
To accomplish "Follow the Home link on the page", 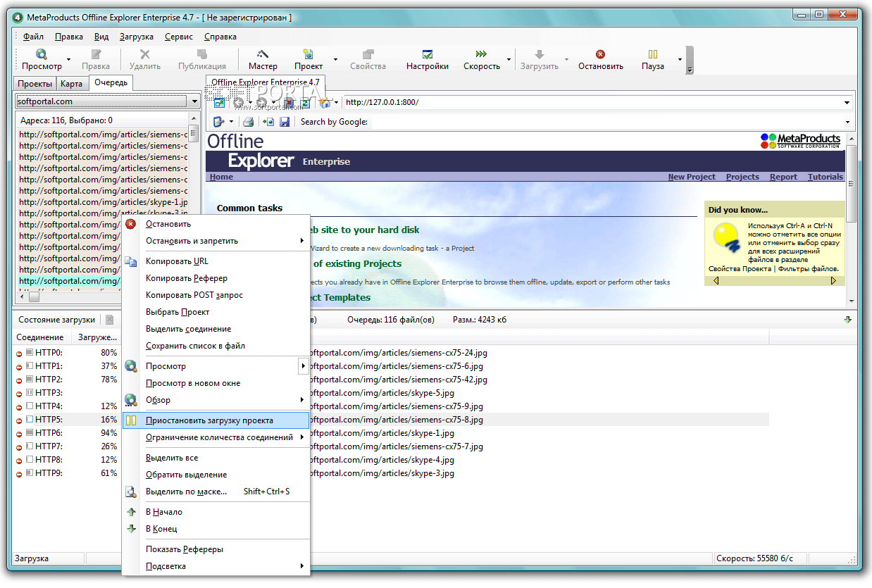I will tap(221, 177).
